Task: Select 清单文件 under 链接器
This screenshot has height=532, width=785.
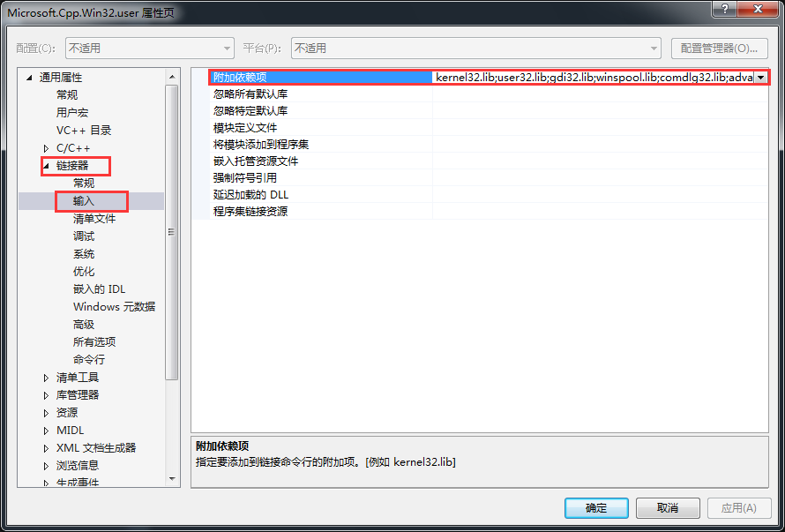Action: (94, 219)
